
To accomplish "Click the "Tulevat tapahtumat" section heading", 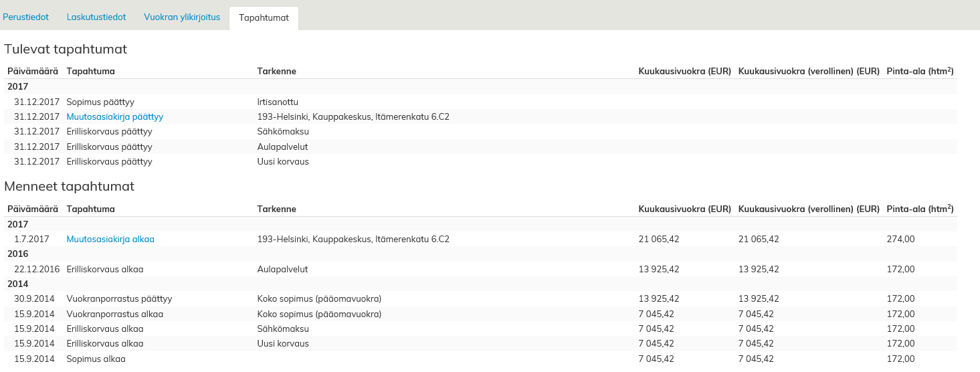I will pos(66,49).
